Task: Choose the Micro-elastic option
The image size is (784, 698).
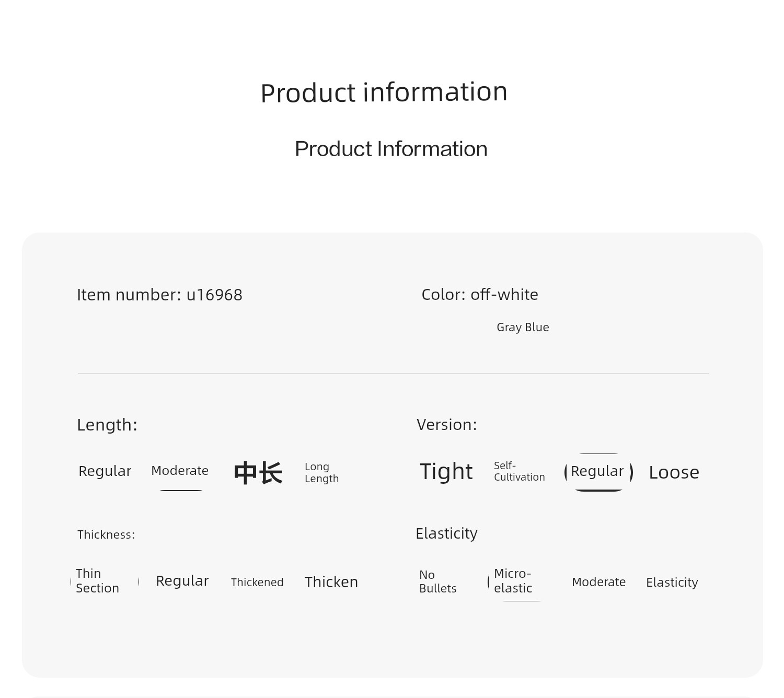Action: pyautogui.click(x=513, y=581)
